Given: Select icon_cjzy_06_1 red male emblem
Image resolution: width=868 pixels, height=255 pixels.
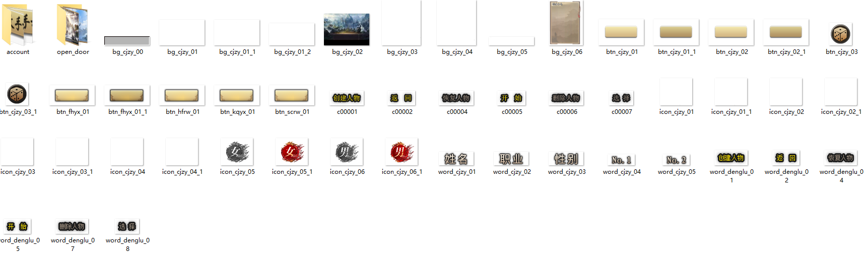Looking at the screenshot, I should coord(402,152).
